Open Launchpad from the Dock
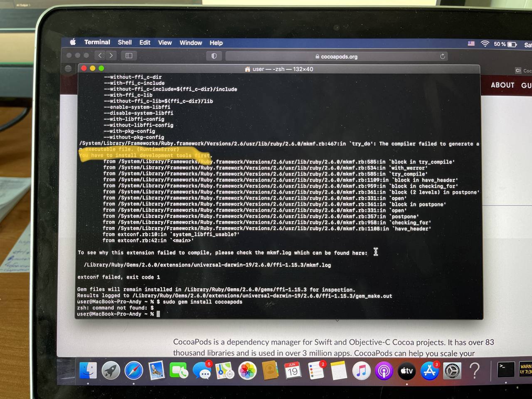 click(111, 370)
